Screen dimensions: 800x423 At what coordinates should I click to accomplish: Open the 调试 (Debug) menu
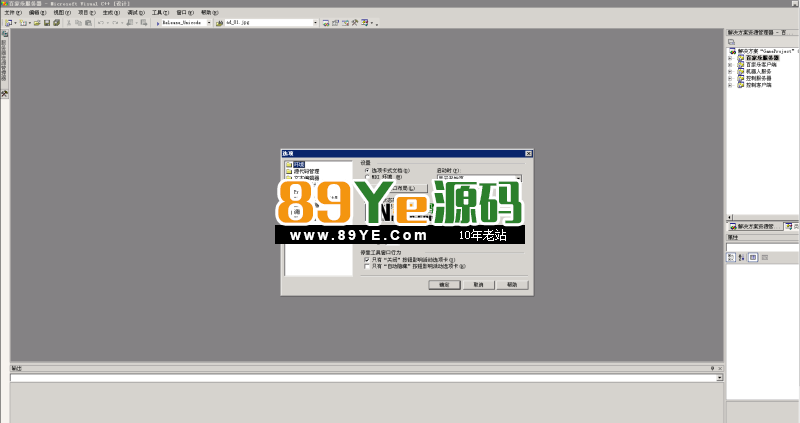(x=136, y=13)
